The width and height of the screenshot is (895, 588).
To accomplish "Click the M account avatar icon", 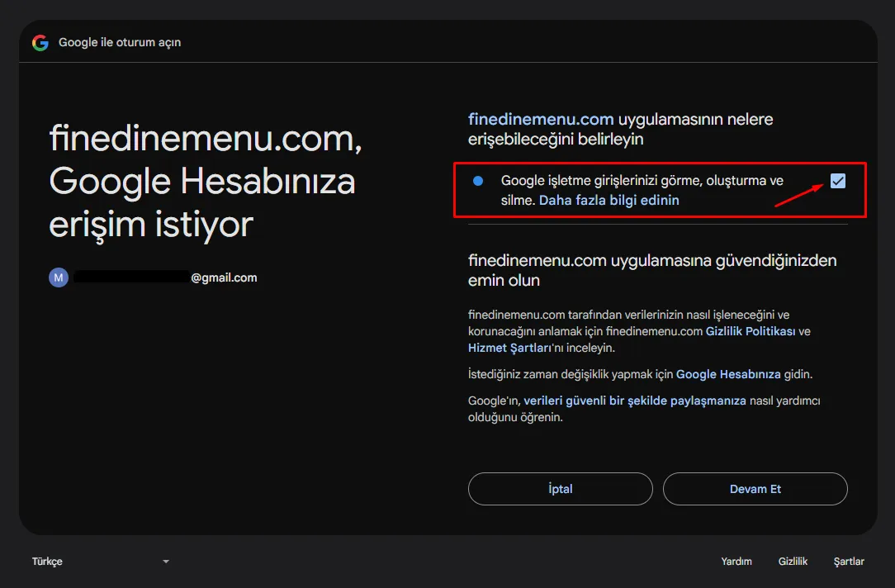I will [59, 277].
